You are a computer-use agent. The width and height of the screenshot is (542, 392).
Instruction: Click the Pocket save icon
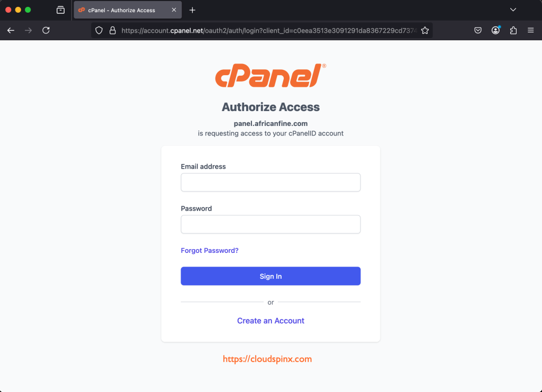coord(477,31)
